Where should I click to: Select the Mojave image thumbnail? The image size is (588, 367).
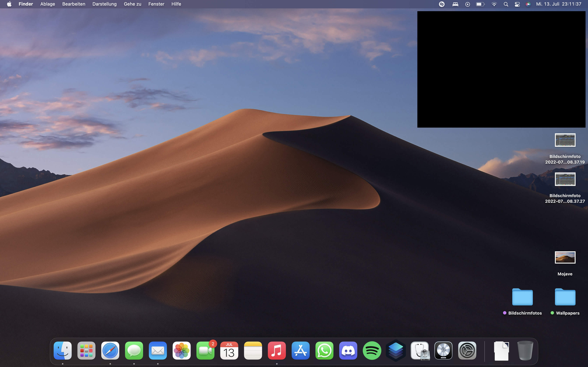click(x=565, y=257)
